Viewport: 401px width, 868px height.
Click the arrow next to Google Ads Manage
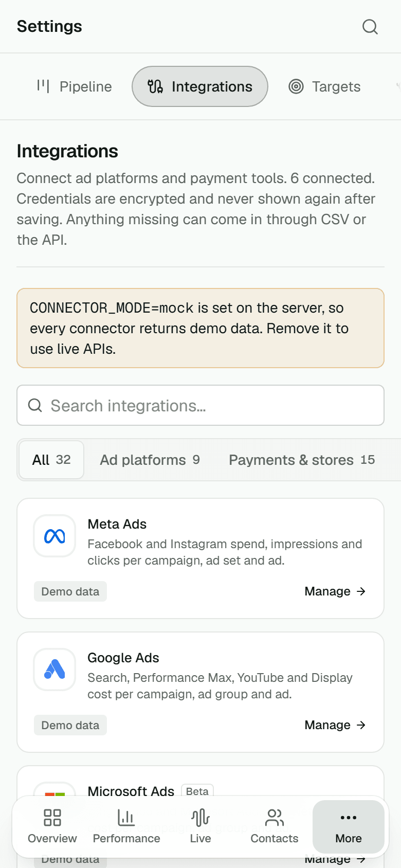[361, 725]
